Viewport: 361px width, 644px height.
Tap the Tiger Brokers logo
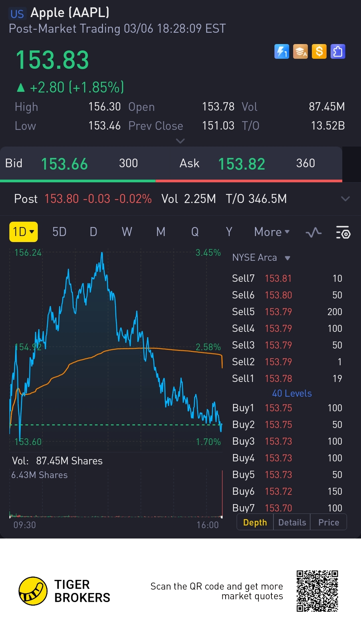(x=64, y=591)
